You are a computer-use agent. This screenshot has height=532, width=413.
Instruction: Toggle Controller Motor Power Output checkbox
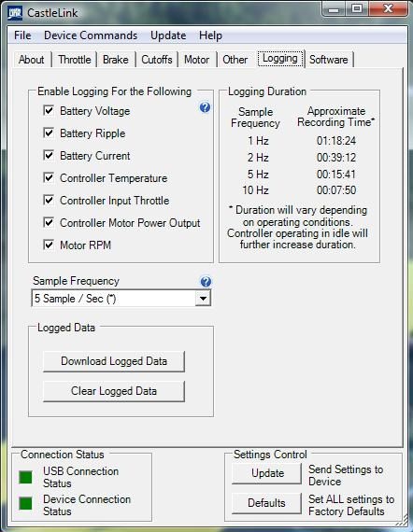pyautogui.click(x=49, y=222)
